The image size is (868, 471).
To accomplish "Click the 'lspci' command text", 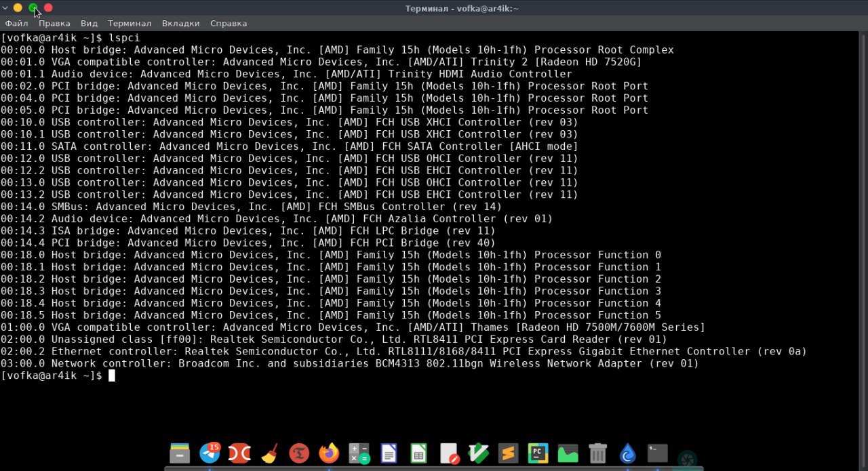I will (x=125, y=38).
